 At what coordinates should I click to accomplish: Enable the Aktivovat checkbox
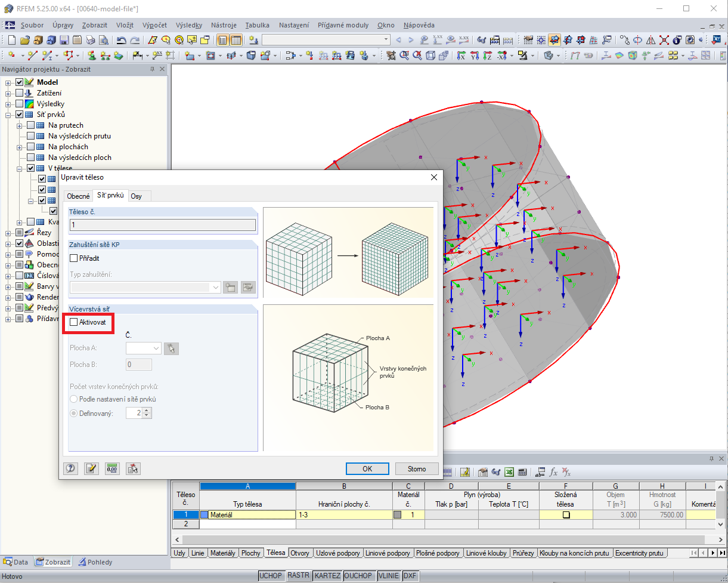[x=74, y=322]
